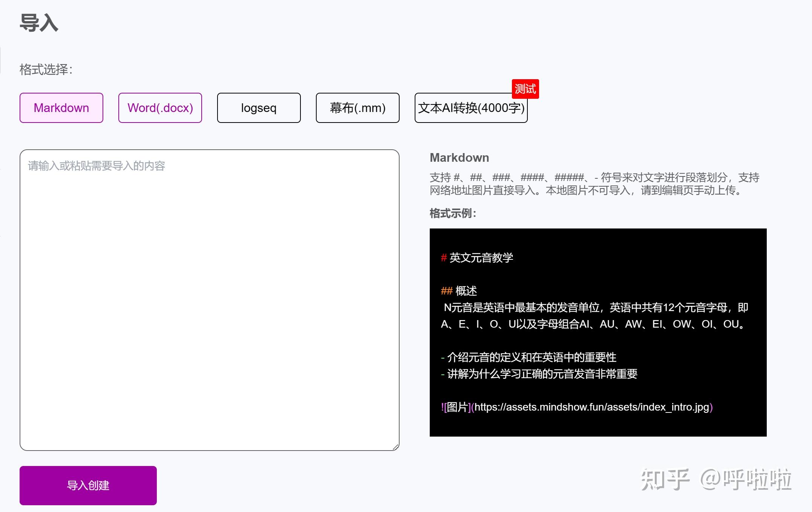Screen dimensions: 812x512
Task: Select 文本AI转换(4000字) option
Action: point(471,108)
